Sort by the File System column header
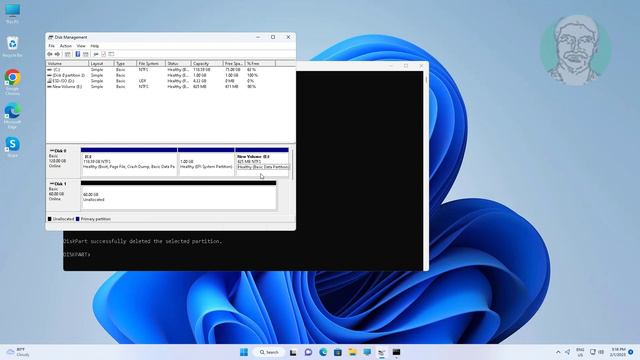The height and width of the screenshot is (360, 640). (151, 64)
